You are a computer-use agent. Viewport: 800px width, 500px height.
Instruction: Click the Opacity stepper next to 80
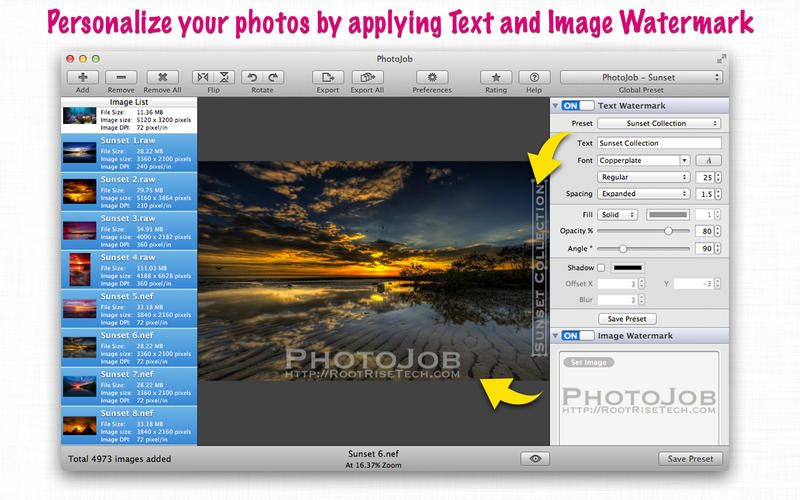pyautogui.click(x=718, y=231)
